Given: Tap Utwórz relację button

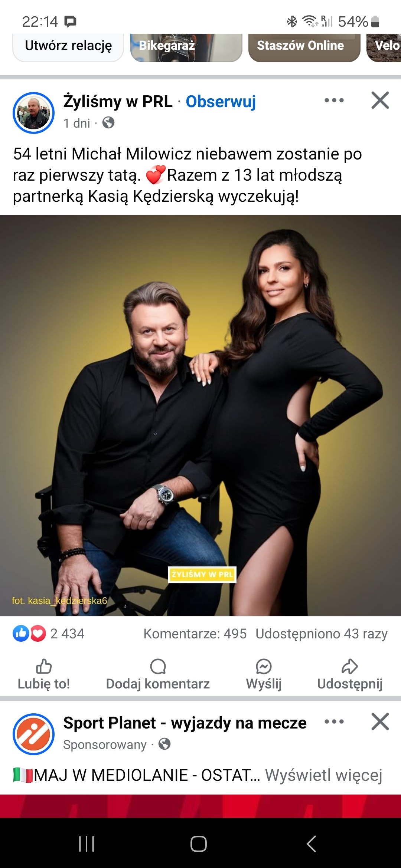Looking at the screenshot, I should click(x=68, y=47).
